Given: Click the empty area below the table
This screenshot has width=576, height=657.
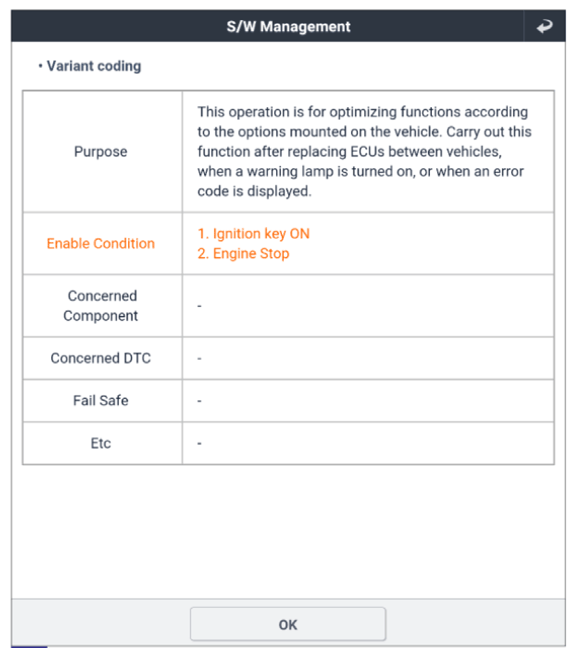Looking at the screenshot, I should (288, 531).
